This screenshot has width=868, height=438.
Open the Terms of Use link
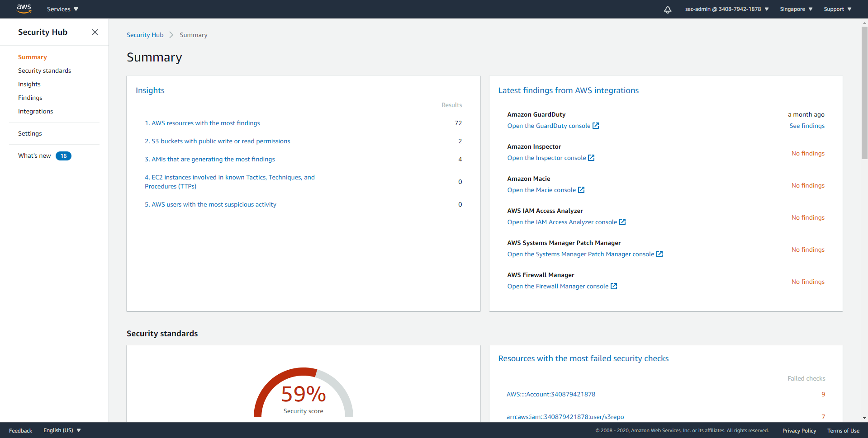click(x=843, y=430)
